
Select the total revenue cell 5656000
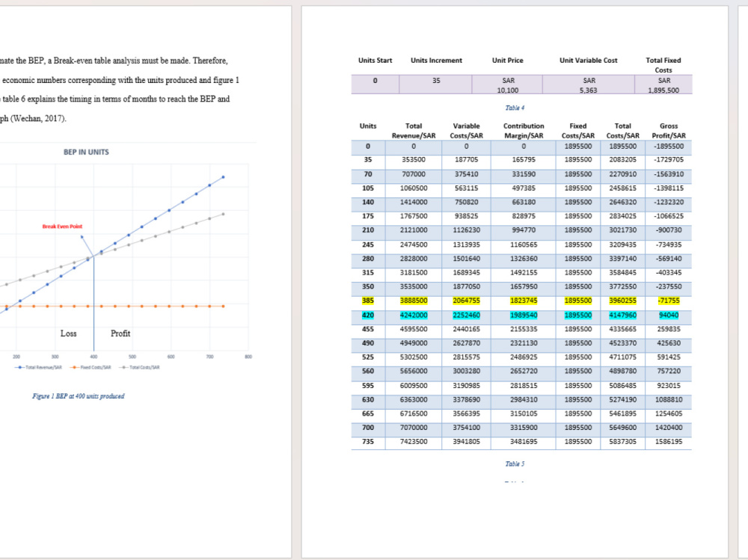tap(414, 371)
